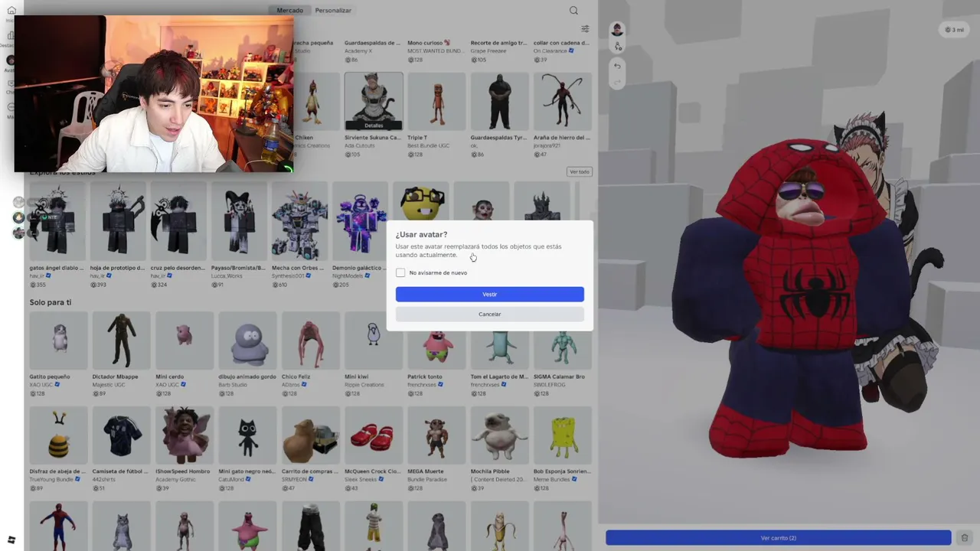Screen dimensions: 980x551
Task: Open the filter sliders icon
Action: [585, 29]
